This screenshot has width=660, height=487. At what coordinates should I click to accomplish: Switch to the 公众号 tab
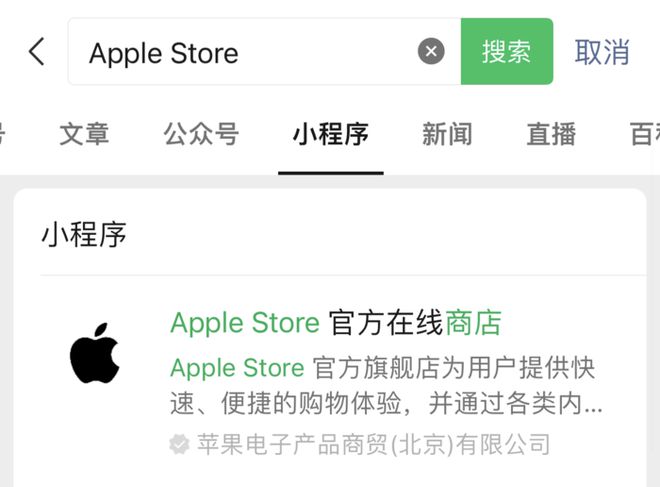(x=201, y=134)
